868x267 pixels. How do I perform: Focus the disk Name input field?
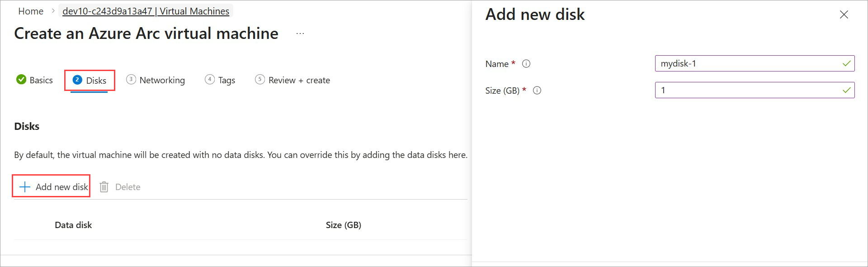click(746, 64)
